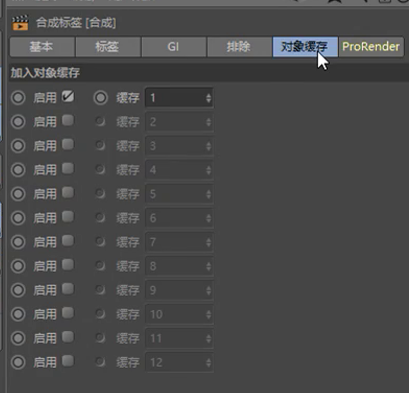Click the keyframe dot left of 启用 in buffer 3 row
Image resolution: width=409 pixels, height=393 pixels.
click(18, 146)
